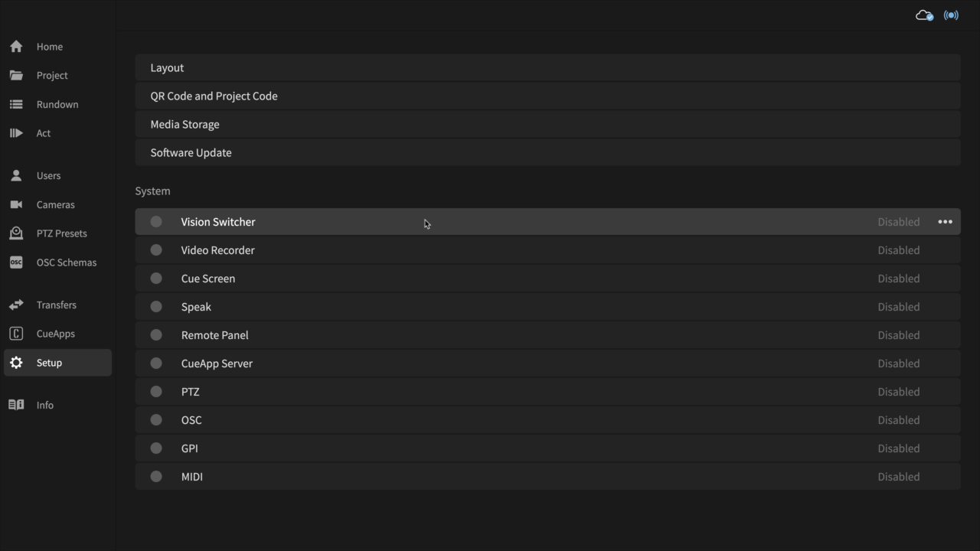The width and height of the screenshot is (980, 551).
Task: Click Disabled status of CueApp Server
Action: tap(899, 364)
